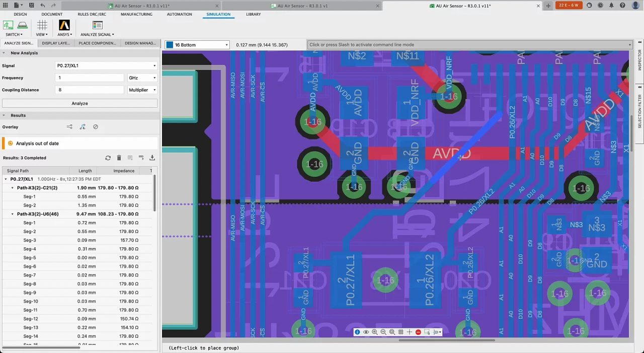Open the GHz frequency unit dropdown
The height and width of the screenshot is (353, 644).
point(142,78)
